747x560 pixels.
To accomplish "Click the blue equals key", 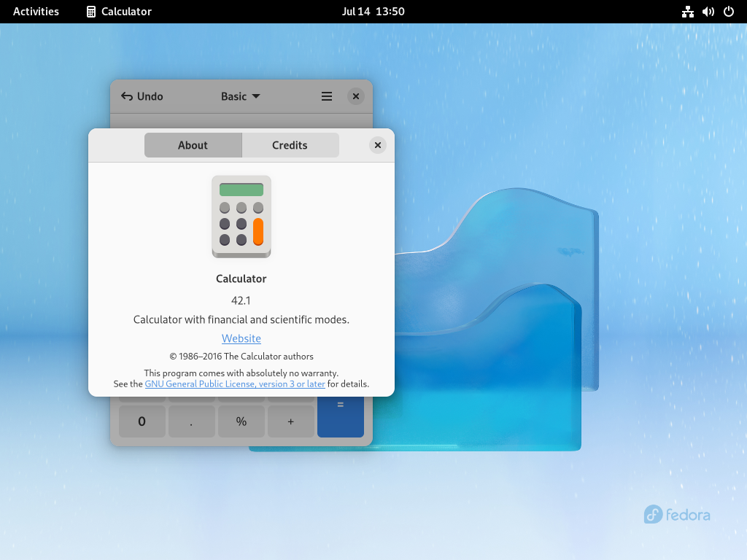I will tap(341, 416).
